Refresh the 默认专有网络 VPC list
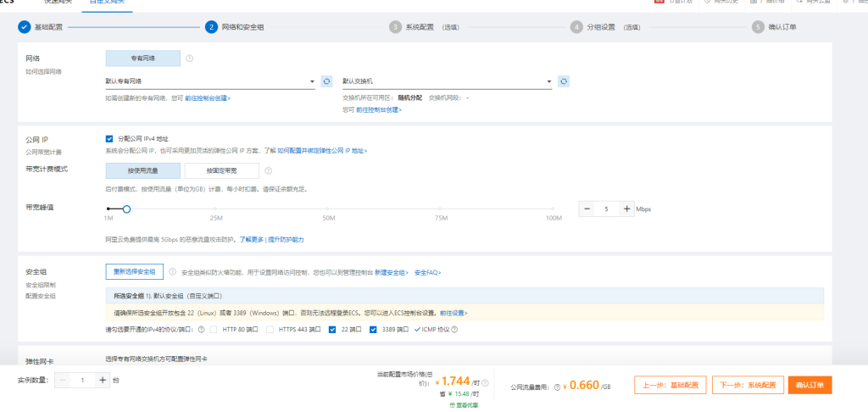The height and width of the screenshot is (412, 868). (326, 81)
